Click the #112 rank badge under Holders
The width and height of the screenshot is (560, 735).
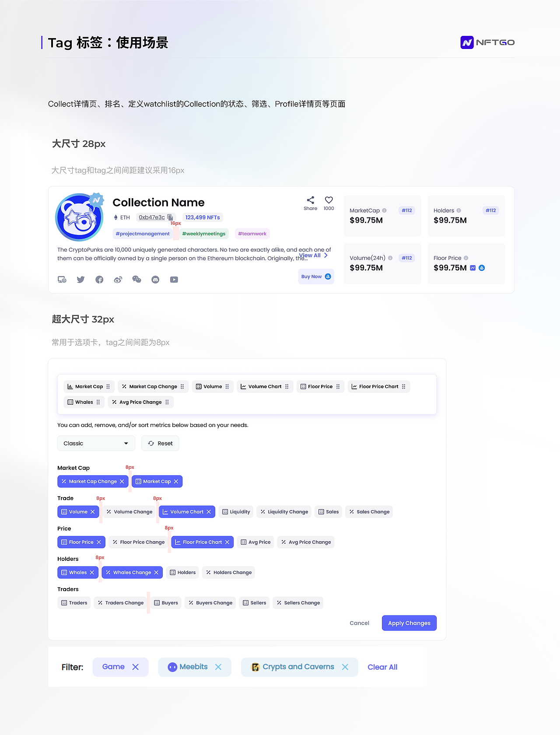[x=491, y=210]
